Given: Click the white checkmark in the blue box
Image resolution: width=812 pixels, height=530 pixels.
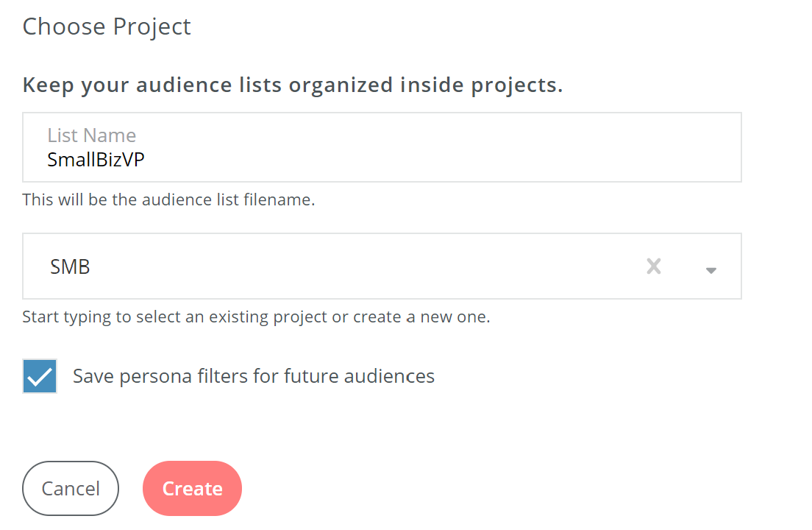Looking at the screenshot, I should tap(40, 377).
